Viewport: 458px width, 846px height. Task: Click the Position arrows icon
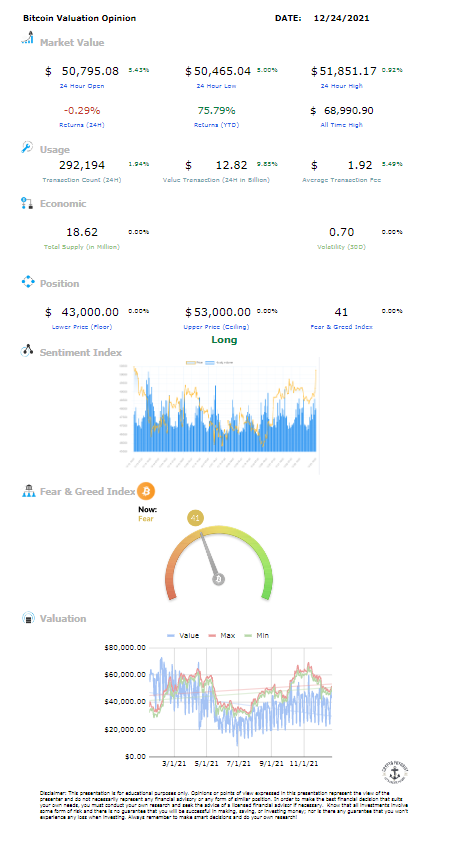tap(28, 282)
